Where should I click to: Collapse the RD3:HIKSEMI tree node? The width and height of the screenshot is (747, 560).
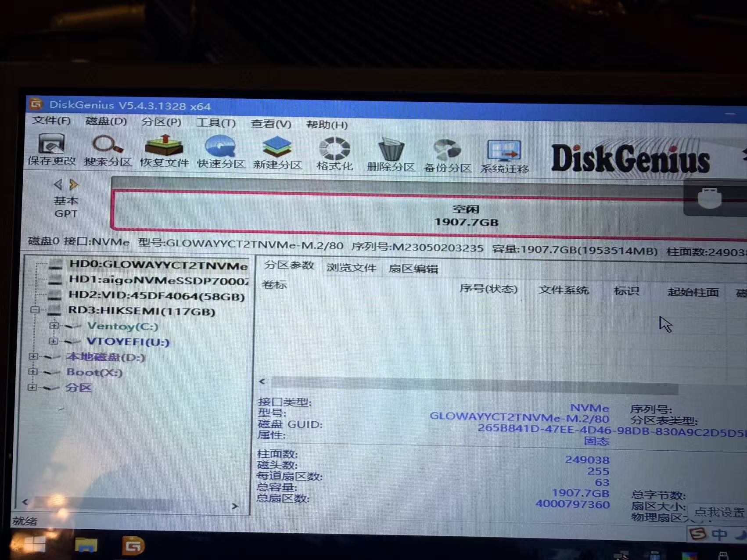click(35, 310)
